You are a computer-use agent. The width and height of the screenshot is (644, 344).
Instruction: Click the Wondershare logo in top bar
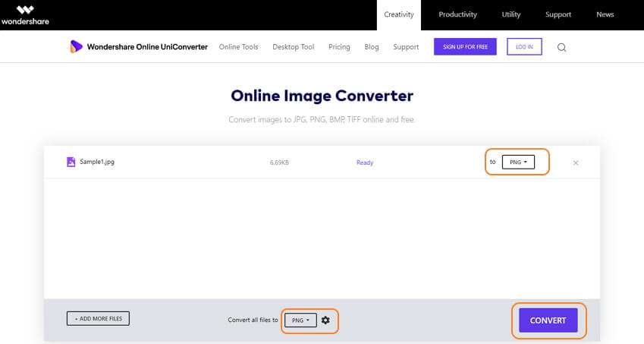point(24,15)
